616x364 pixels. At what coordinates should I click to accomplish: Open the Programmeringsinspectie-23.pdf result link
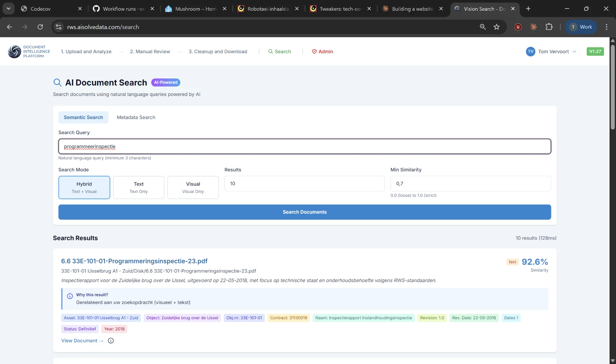(134, 261)
